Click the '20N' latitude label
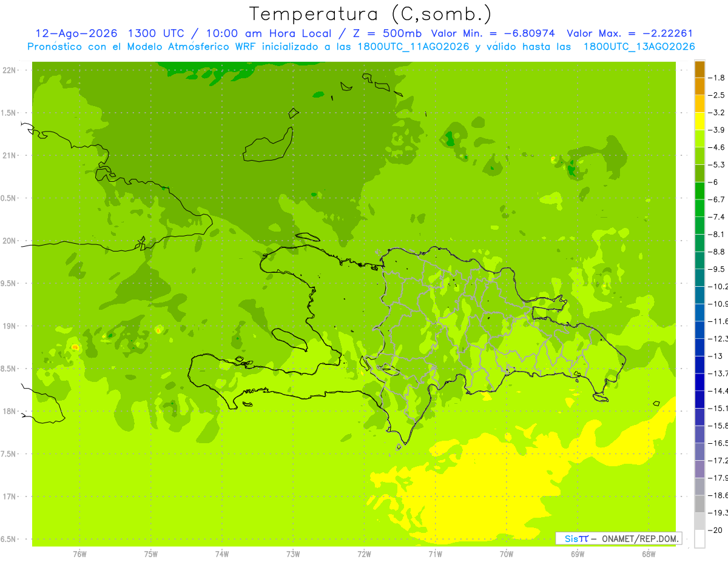 (x=9, y=241)
